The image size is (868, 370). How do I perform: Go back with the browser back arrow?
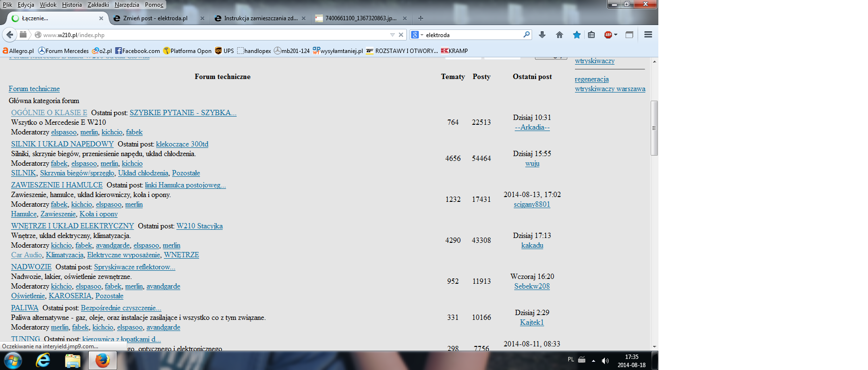pos(10,35)
